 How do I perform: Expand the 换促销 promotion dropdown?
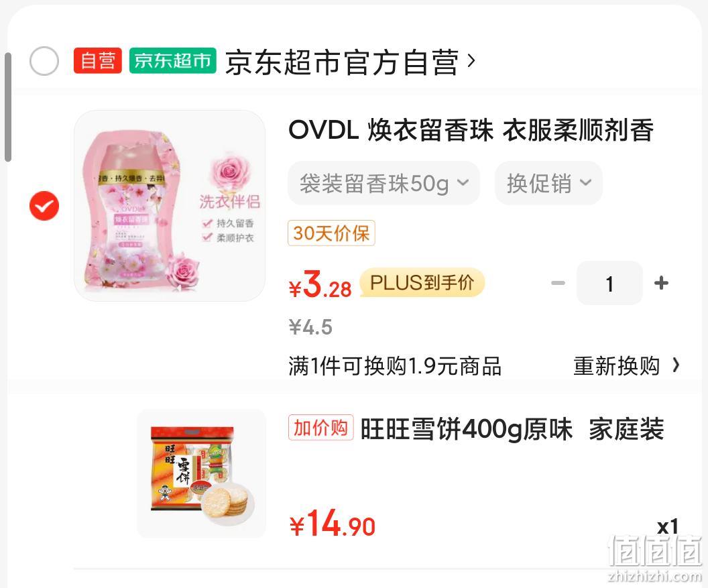[548, 183]
